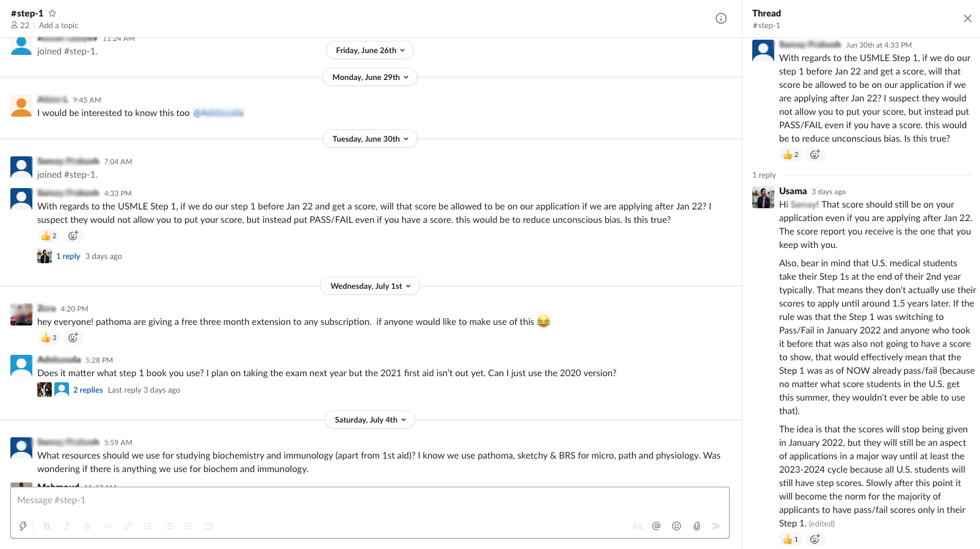Star the #step-1 channel
980x549 pixels.
[53, 13]
